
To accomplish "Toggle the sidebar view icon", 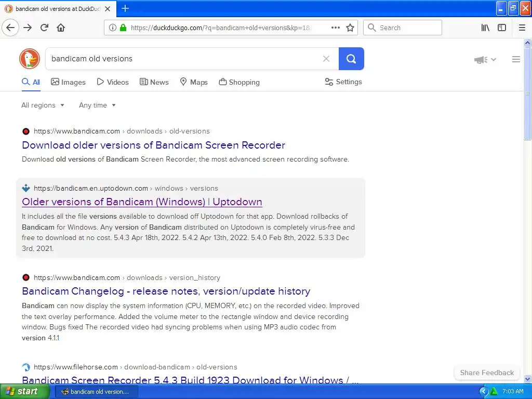I will (x=502, y=28).
